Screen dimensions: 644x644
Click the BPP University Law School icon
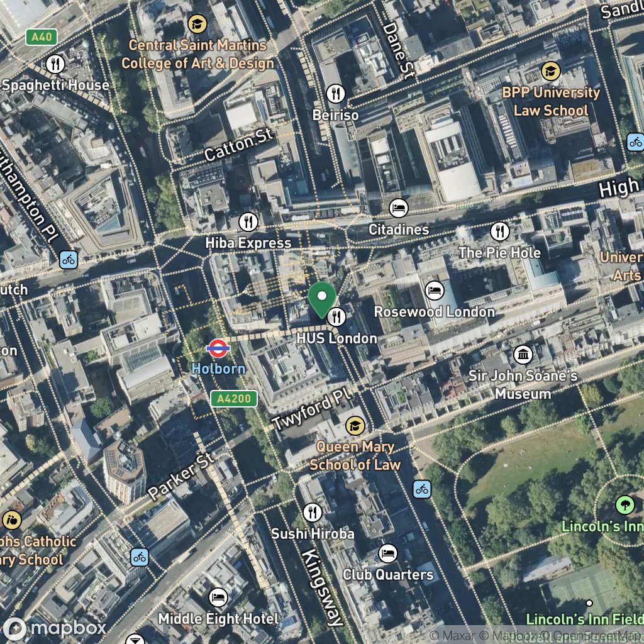pyautogui.click(x=551, y=71)
